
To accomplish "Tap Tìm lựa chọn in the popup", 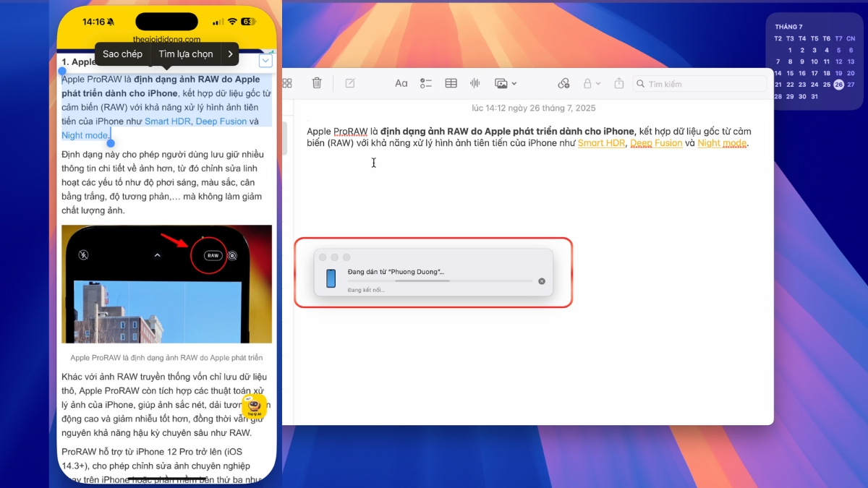I will click(186, 54).
